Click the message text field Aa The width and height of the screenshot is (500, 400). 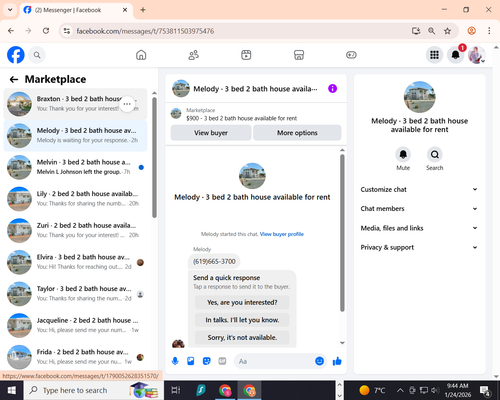tap(273, 361)
